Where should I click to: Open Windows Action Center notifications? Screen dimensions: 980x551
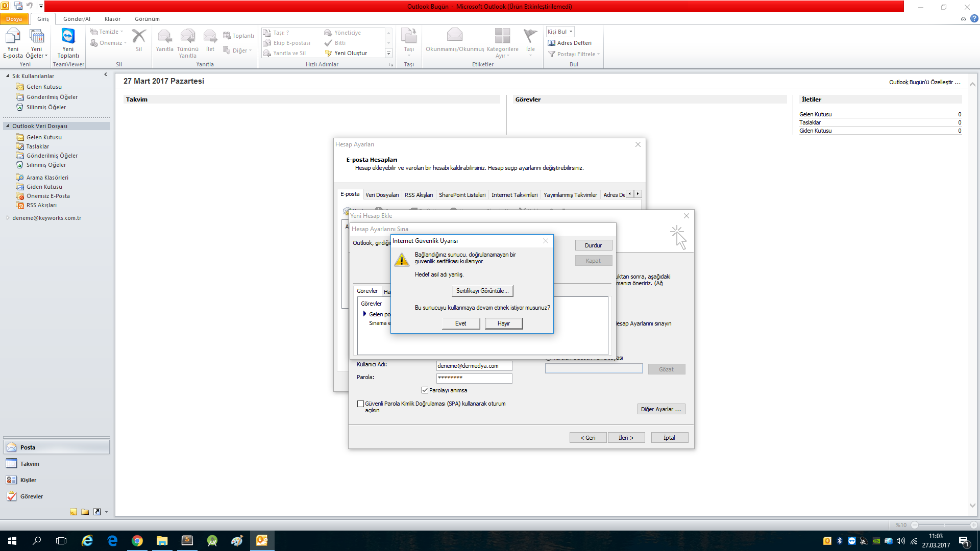[x=964, y=541]
